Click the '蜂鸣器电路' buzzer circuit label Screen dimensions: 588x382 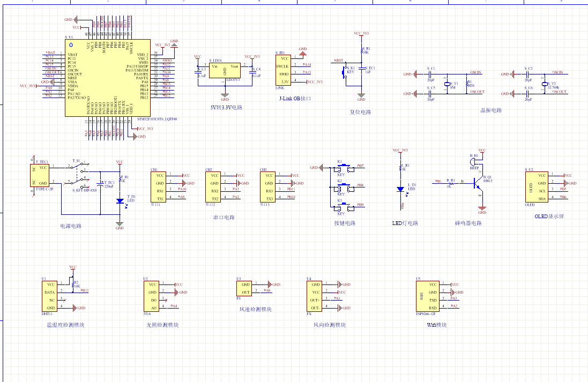468,223
